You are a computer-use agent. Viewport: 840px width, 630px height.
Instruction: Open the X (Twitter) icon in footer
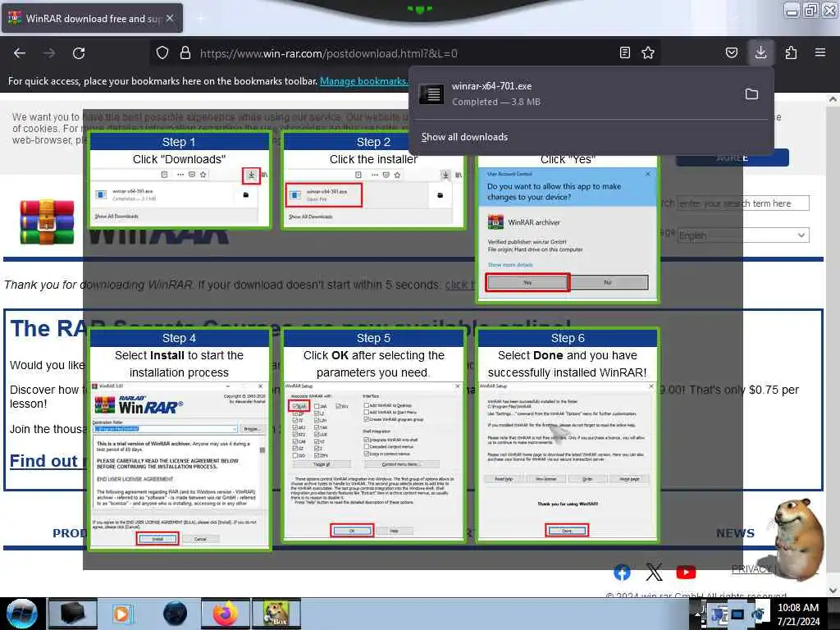(654, 573)
